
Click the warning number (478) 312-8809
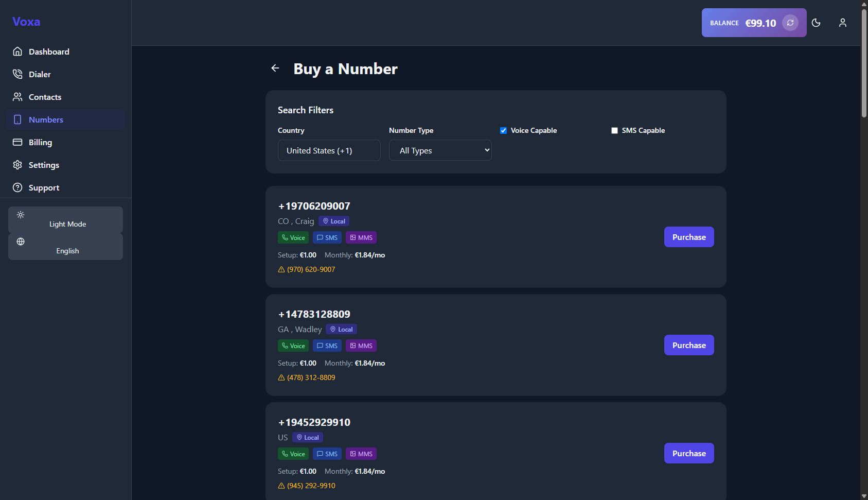point(311,377)
